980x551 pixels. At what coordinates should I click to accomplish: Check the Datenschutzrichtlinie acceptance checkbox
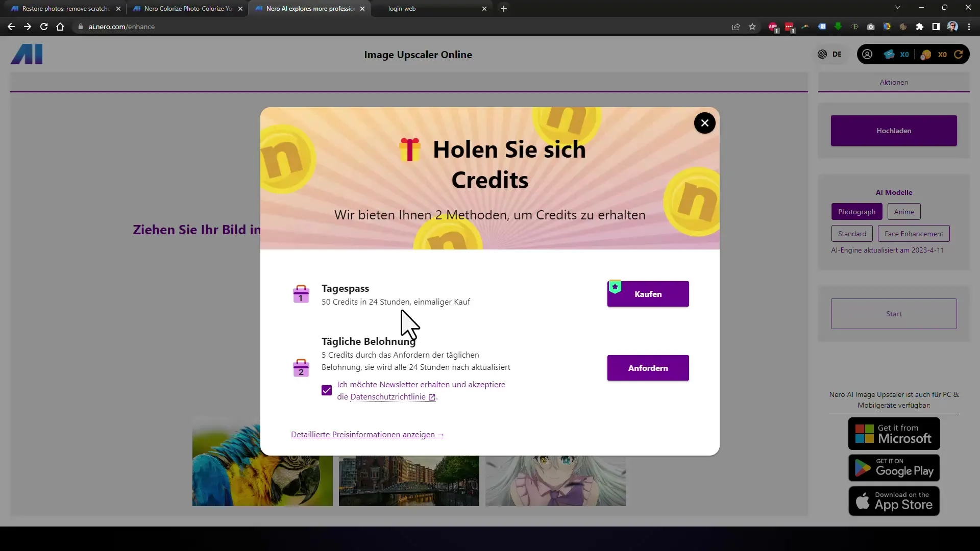[x=327, y=390]
